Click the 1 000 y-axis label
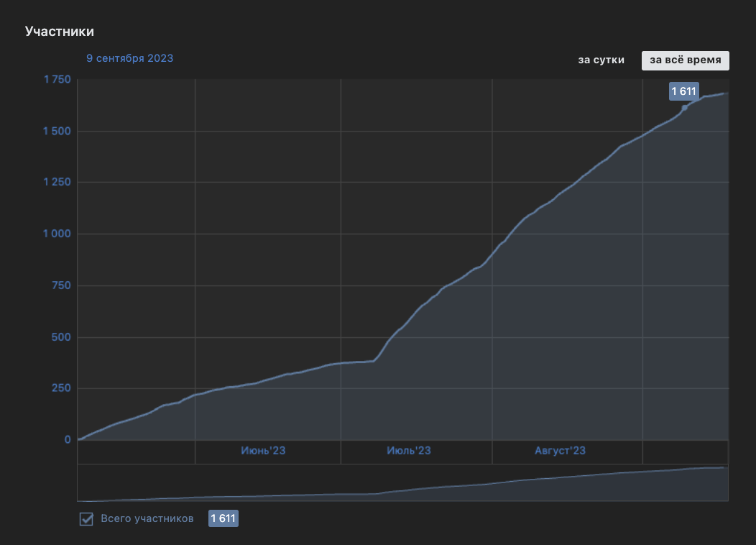 point(57,234)
